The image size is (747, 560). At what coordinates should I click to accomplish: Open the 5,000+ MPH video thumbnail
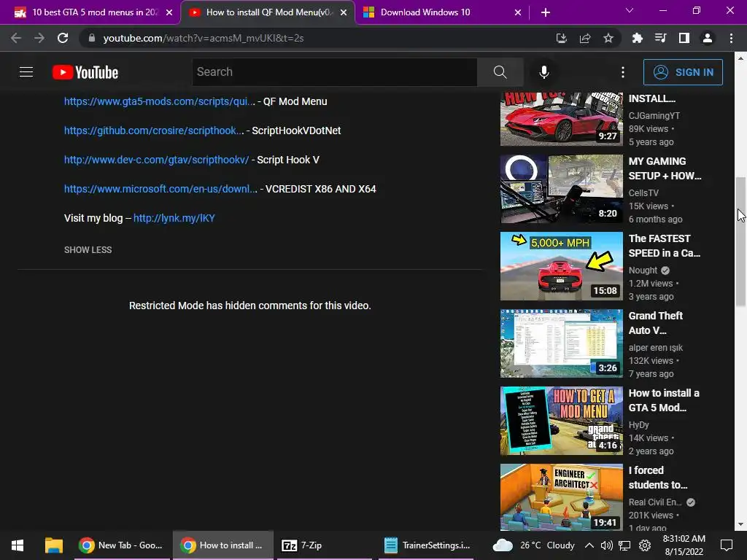(x=561, y=266)
